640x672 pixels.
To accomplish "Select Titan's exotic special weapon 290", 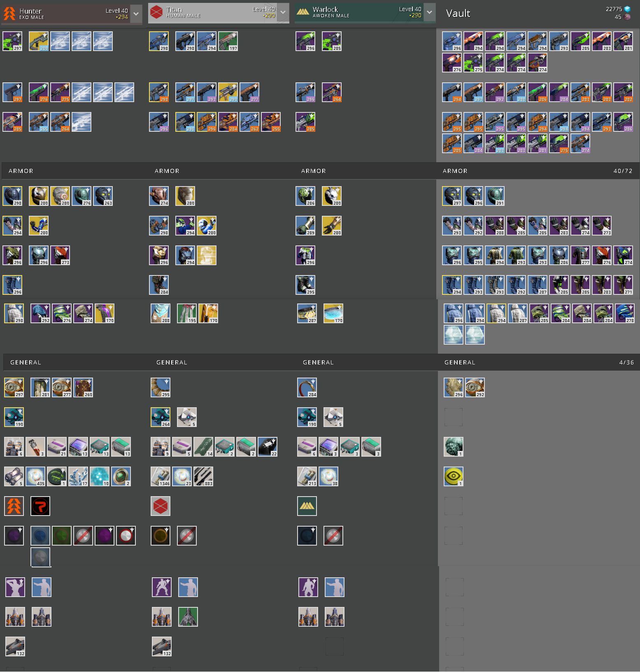I will coord(228,92).
